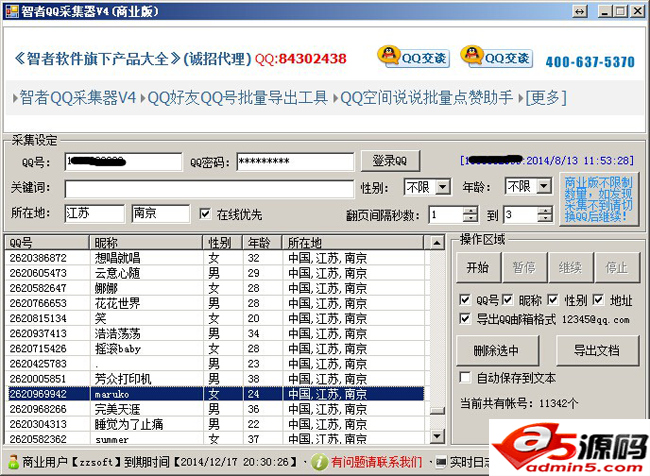Click the list vertical scrollbar thumb

437,411
